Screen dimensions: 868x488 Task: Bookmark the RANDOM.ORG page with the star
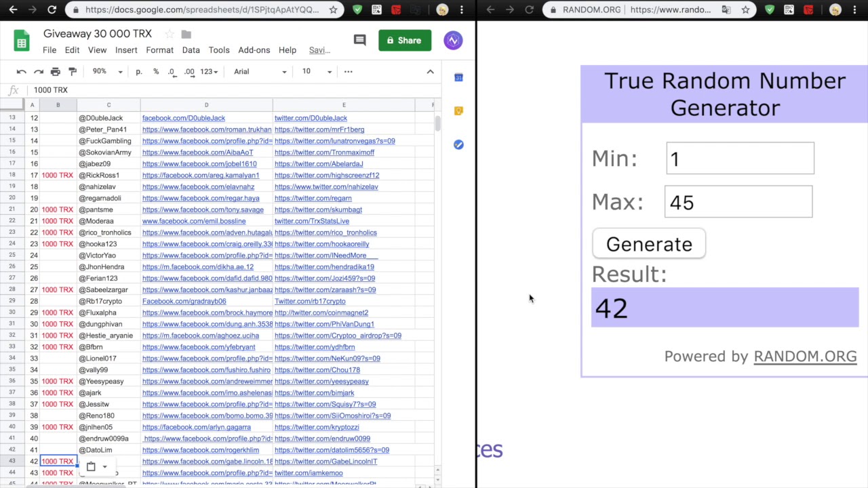[x=745, y=10]
